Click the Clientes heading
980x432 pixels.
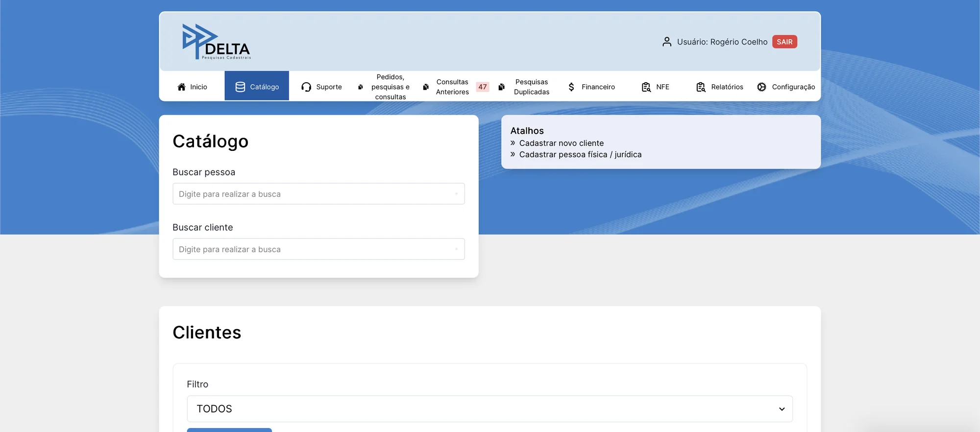click(x=207, y=333)
